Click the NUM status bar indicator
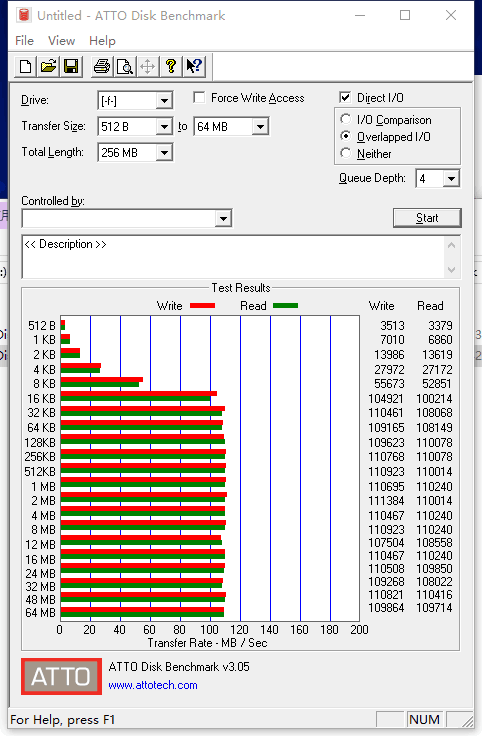Screen dimensions: 482x736 (424, 720)
